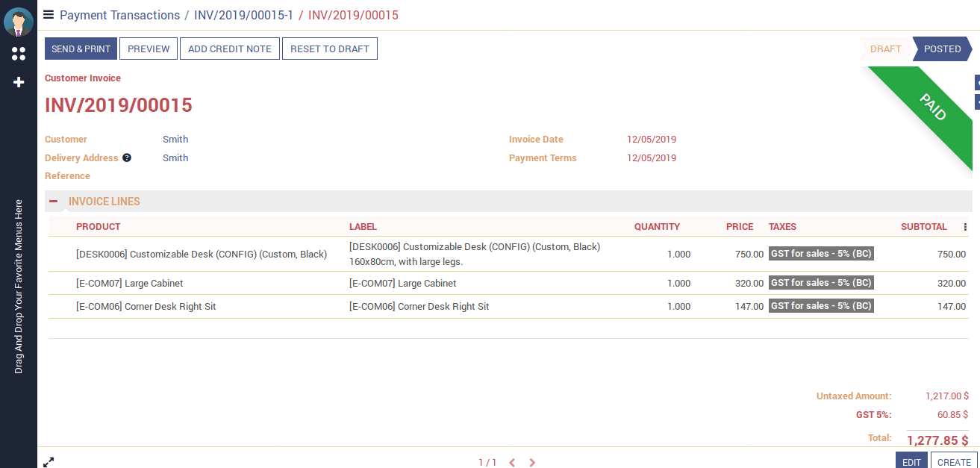Image resolution: width=980 pixels, height=468 pixels.
Task: Click the Add Credit Note button
Action: click(x=229, y=49)
